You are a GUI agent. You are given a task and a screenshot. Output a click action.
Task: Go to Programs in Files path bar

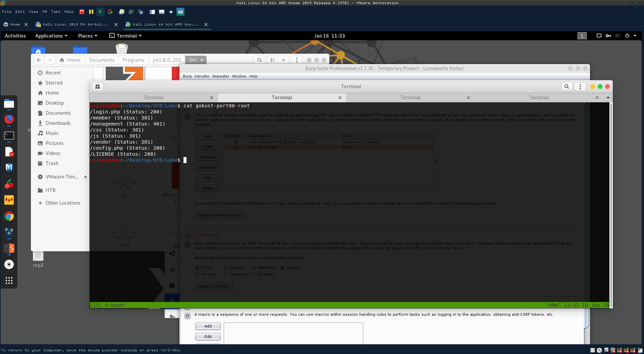[x=133, y=60]
